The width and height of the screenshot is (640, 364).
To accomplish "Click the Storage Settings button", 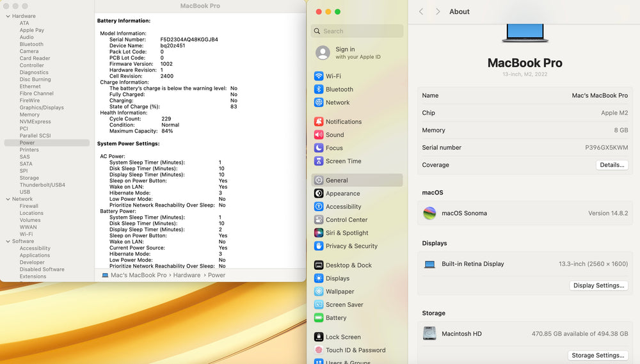I will pos(597,356).
